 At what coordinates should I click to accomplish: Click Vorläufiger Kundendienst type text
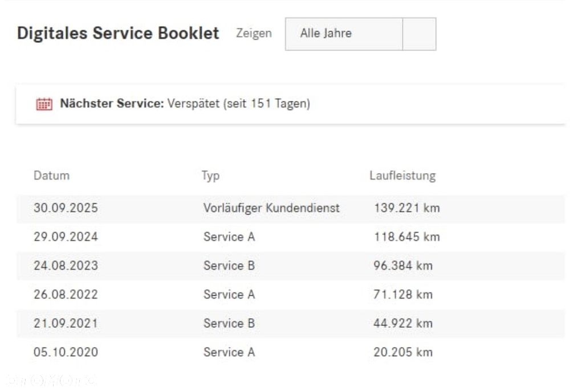[x=271, y=208]
